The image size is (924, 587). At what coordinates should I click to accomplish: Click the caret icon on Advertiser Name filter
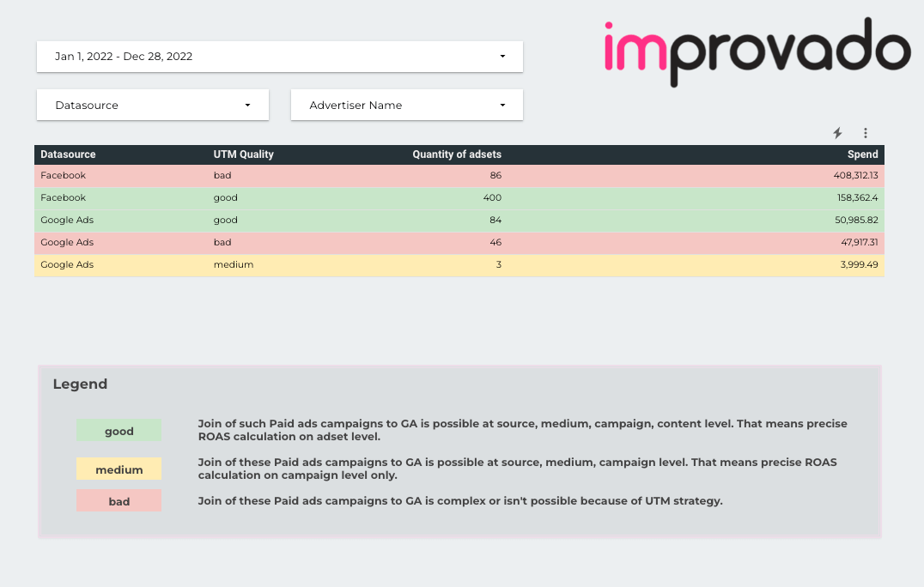(502, 105)
